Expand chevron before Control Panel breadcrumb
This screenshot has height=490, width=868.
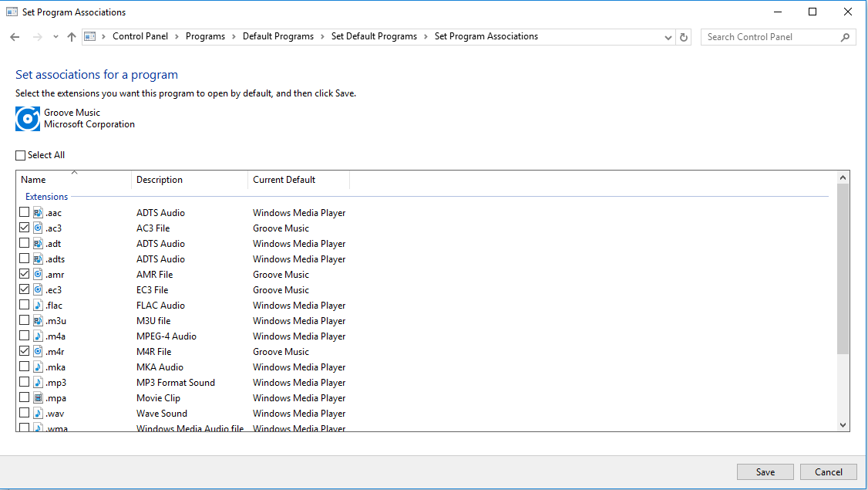[103, 36]
